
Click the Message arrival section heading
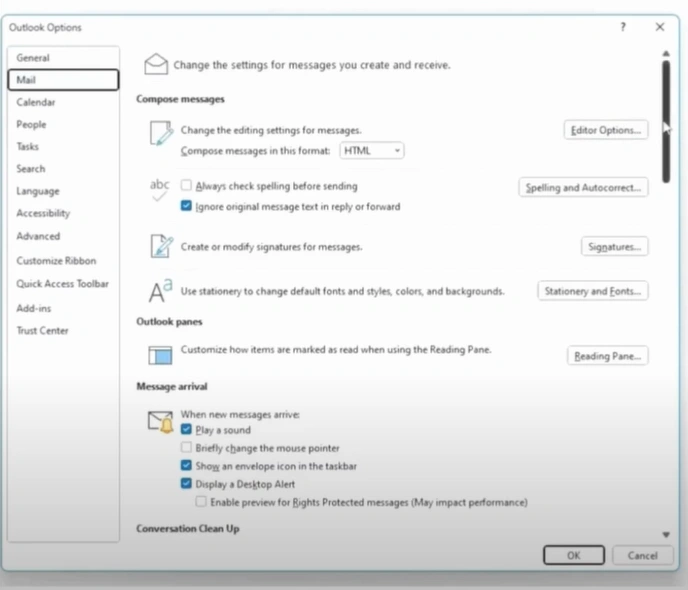(x=172, y=386)
